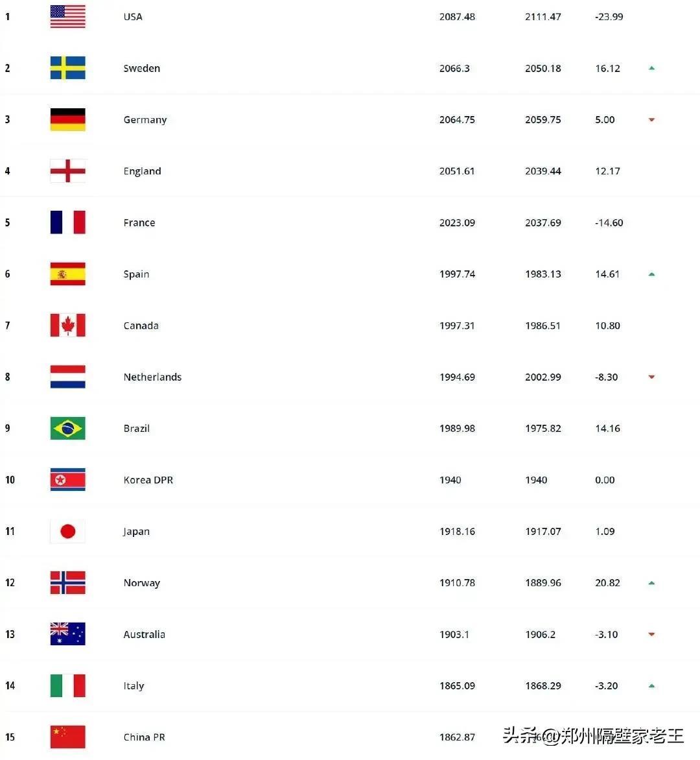Click the Germany flag icon
This screenshot has height=760, width=700.
[67, 119]
